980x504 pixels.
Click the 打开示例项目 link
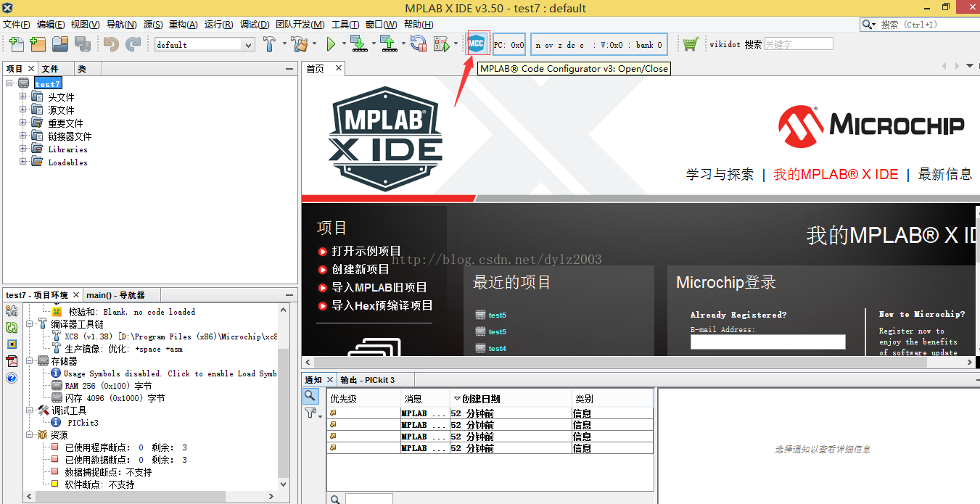366,251
